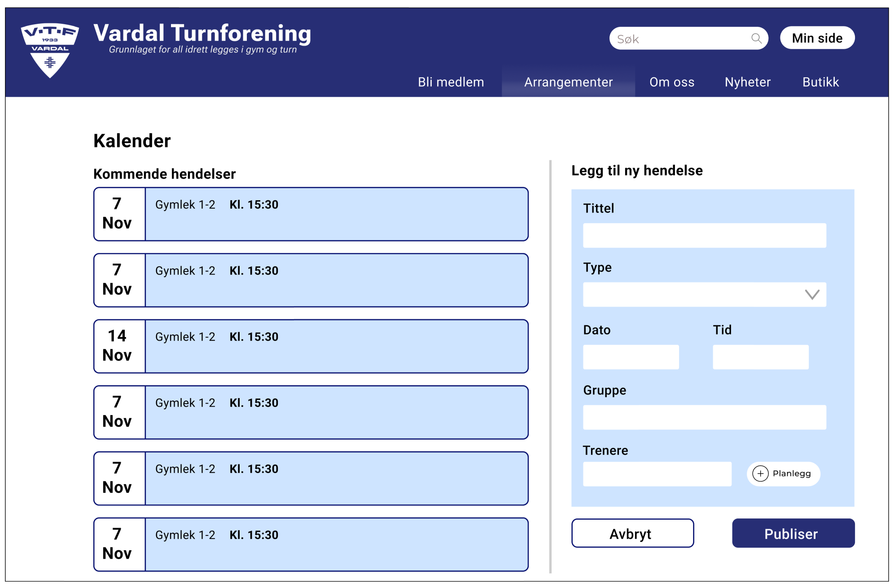Click the Trenere input field
Screen dimensions: 894x588
tap(657, 474)
